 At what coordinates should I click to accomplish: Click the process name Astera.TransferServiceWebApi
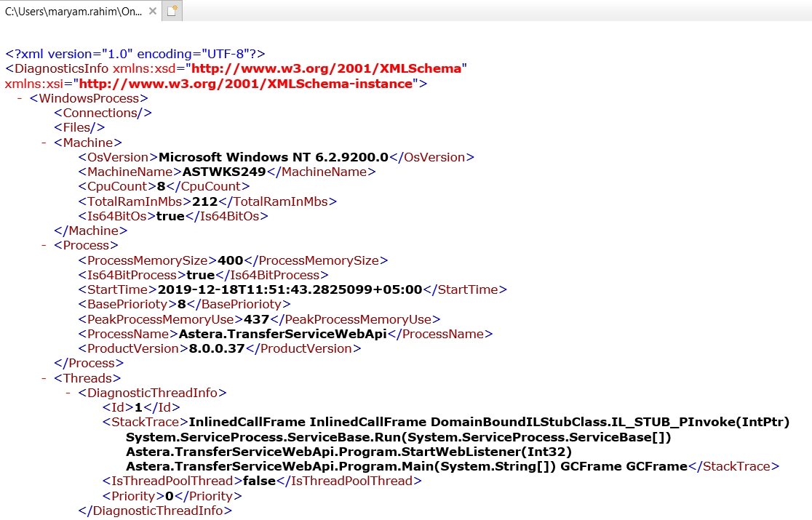point(283,335)
